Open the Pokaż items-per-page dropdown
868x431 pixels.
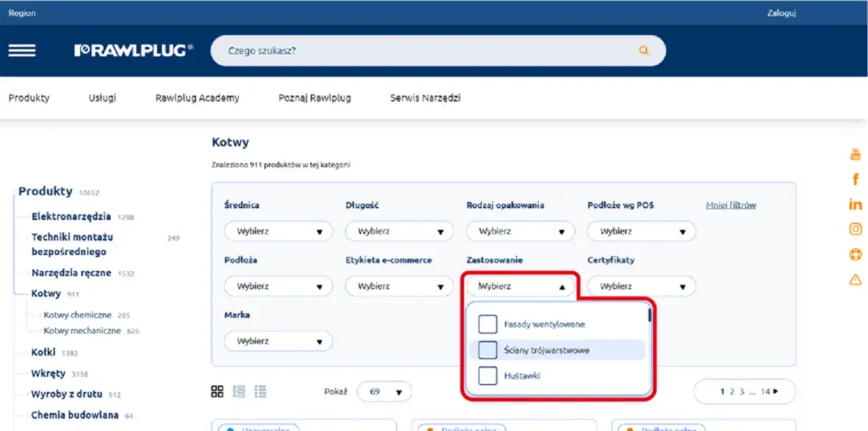click(384, 392)
